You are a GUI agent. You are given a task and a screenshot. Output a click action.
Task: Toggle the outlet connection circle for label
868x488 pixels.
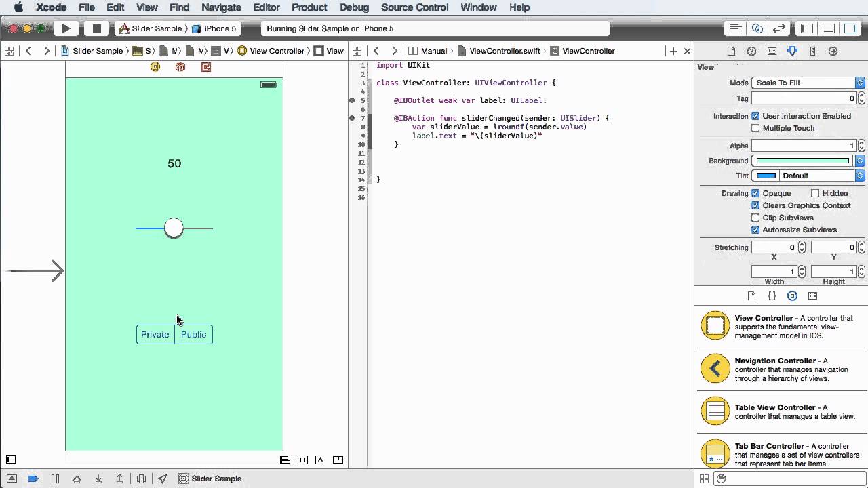[352, 100]
